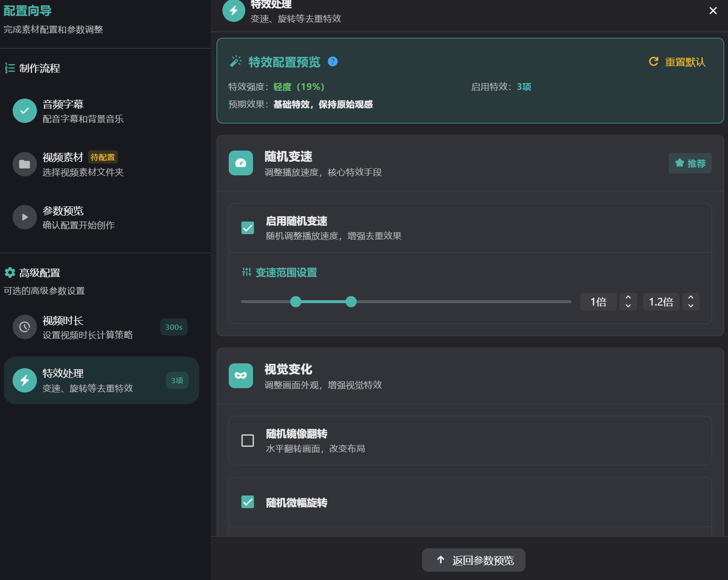The image size is (728, 580).
Task: Click the clock icon for 视频时长
Action: (25, 327)
